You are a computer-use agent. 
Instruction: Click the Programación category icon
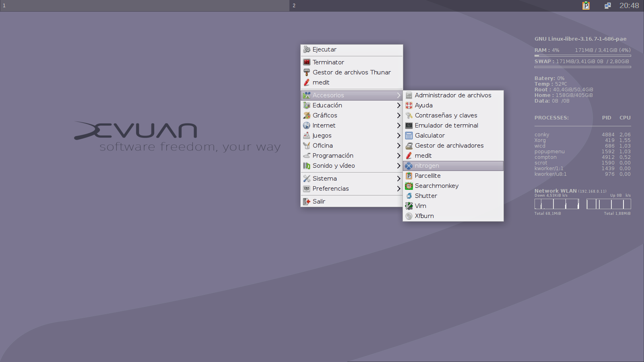click(307, 156)
